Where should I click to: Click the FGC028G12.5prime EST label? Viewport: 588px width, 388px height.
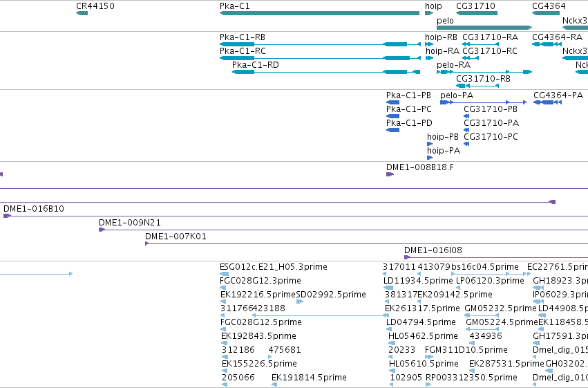coord(260,323)
